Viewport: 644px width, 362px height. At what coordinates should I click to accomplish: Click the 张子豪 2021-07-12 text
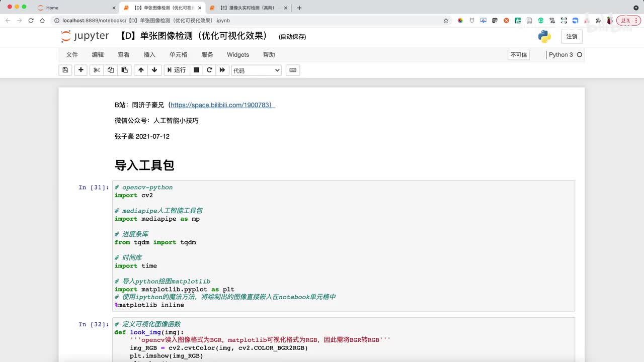(x=142, y=136)
